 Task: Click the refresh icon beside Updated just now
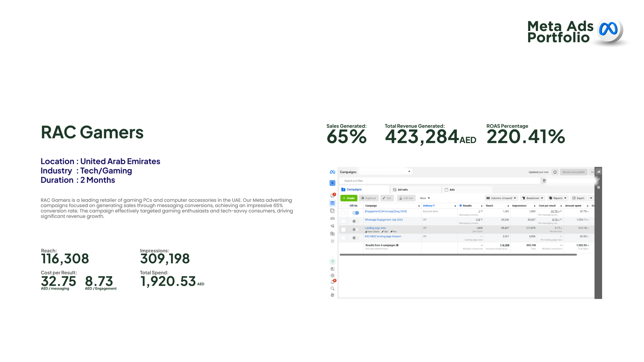tap(555, 172)
